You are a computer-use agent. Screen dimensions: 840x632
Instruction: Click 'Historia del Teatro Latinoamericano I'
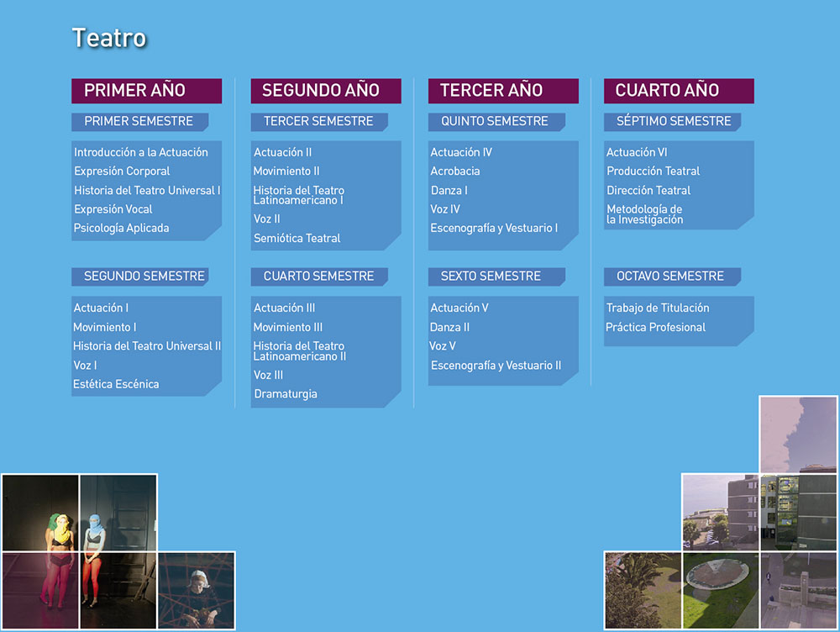pos(298,195)
